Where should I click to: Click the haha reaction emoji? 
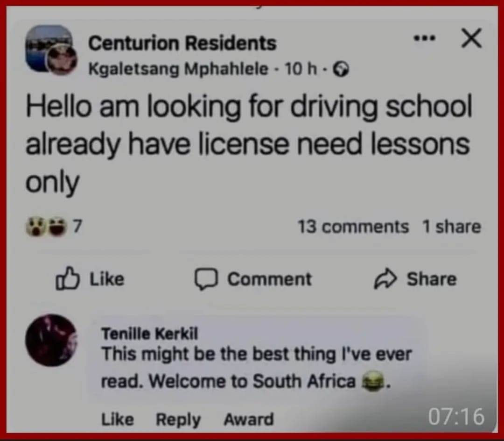click(57, 227)
